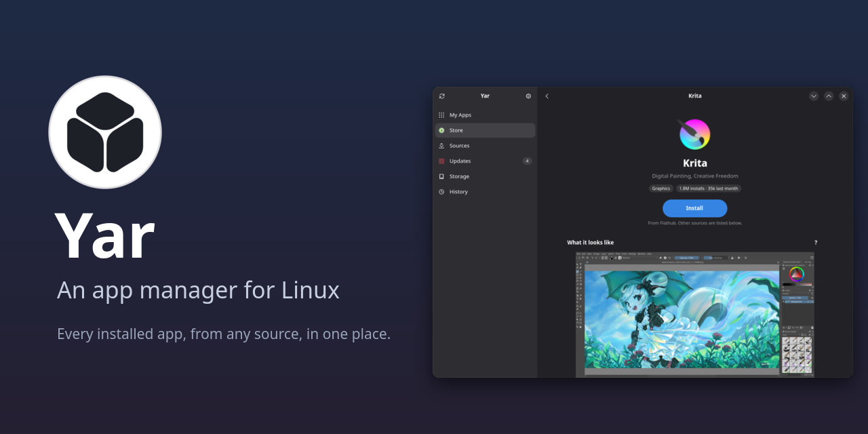868x434 pixels.
Task: Switch to the Storage page
Action: click(x=485, y=176)
